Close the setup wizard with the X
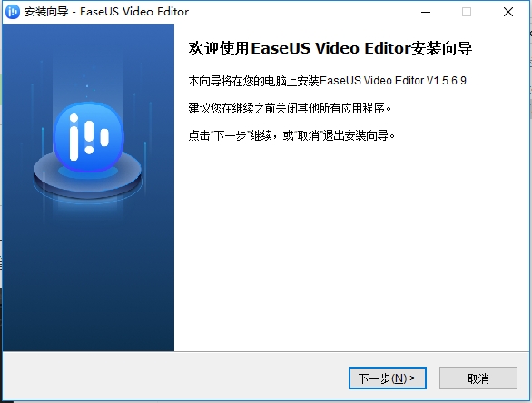 tap(507, 12)
